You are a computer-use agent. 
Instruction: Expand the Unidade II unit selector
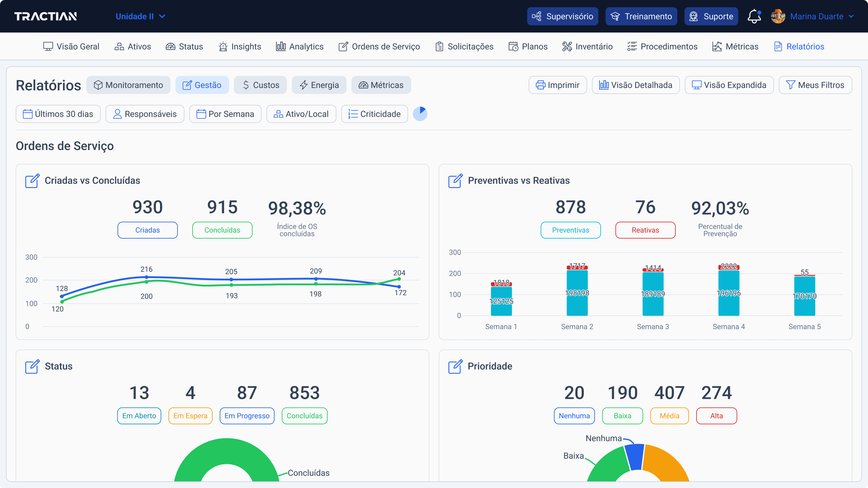click(x=140, y=16)
